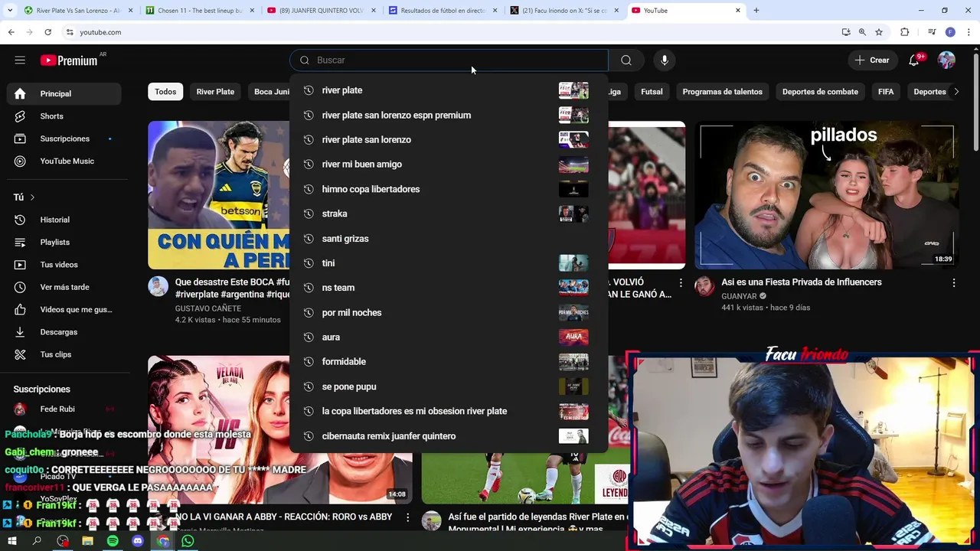Viewport: 980px width, 551px height.
Task: Choose the 'straka' search suggestion
Action: [x=449, y=214]
